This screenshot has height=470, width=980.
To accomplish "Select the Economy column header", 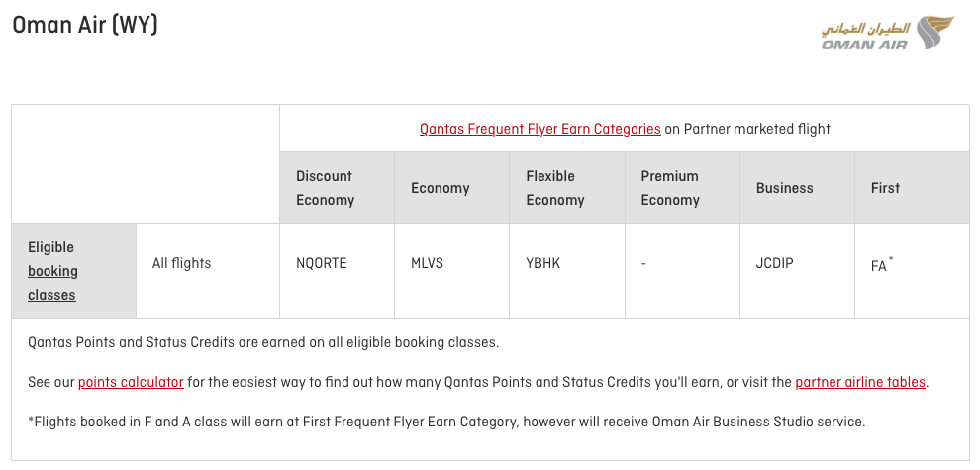I will tap(441, 188).
